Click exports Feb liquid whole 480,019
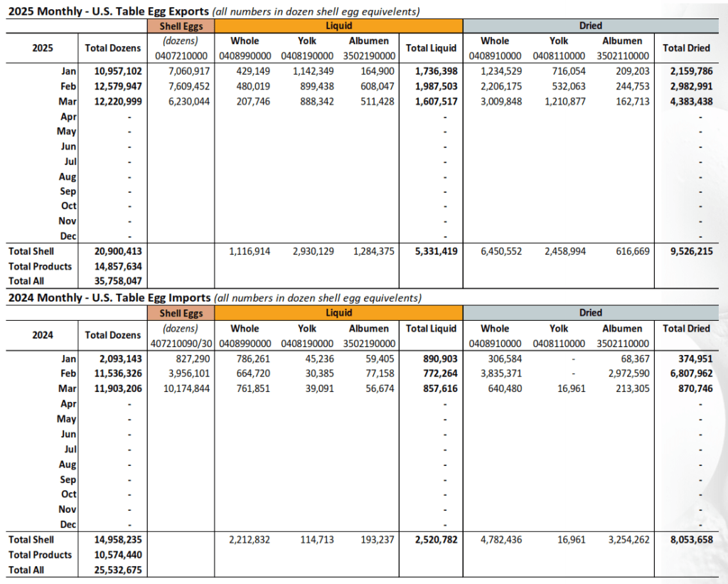 click(x=253, y=86)
